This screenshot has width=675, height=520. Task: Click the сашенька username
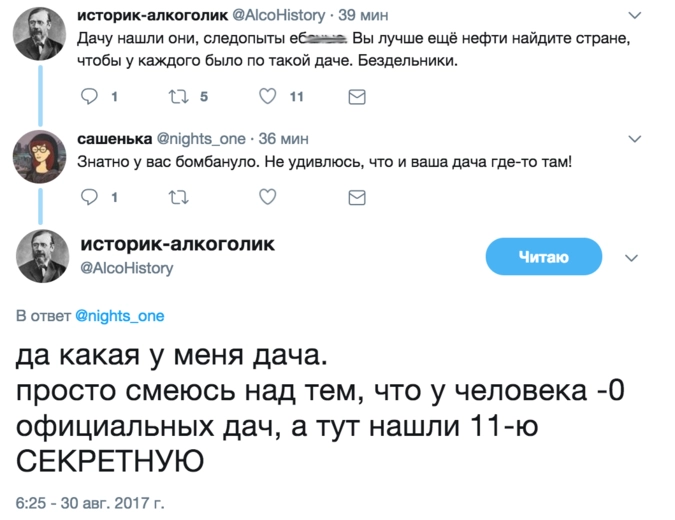(x=114, y=138)
